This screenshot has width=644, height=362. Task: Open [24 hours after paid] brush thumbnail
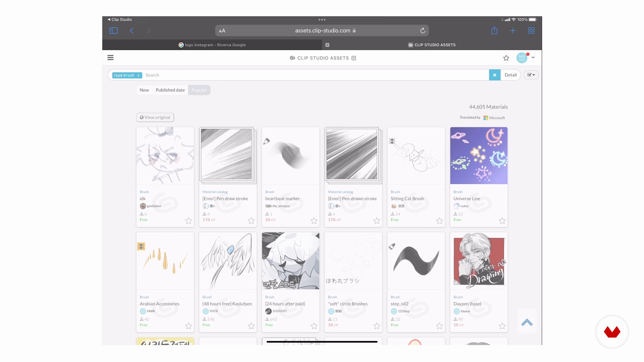tap(290, 261)
